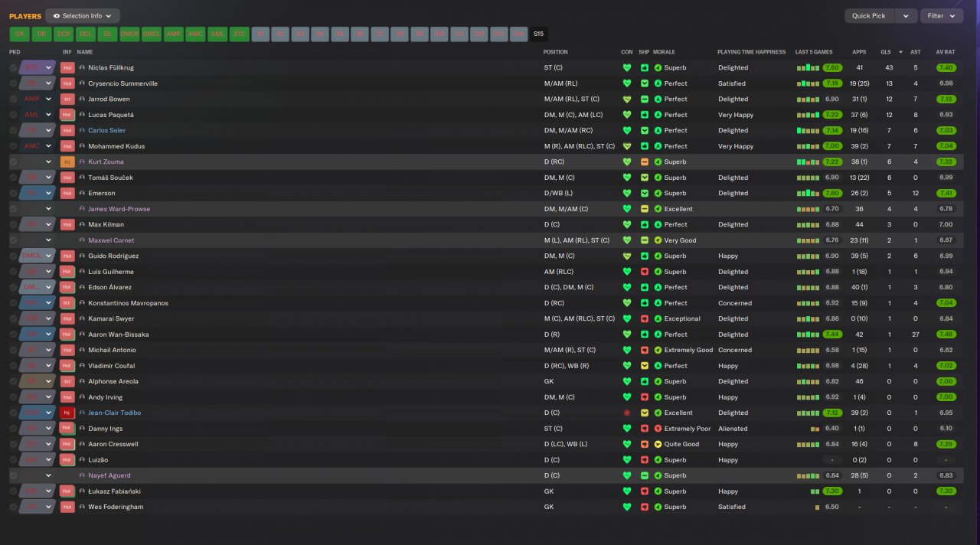Expand the Quick Pick arrow menu

pos(906,15)
